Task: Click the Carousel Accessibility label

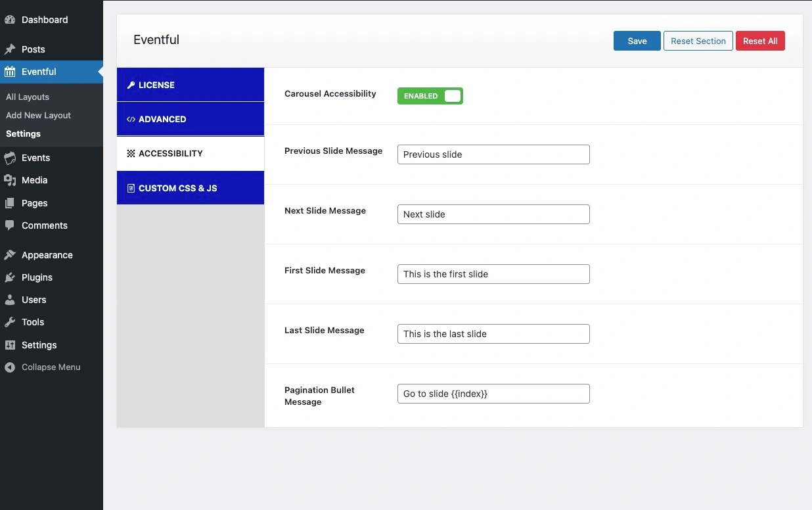Action: pos(330,94)
